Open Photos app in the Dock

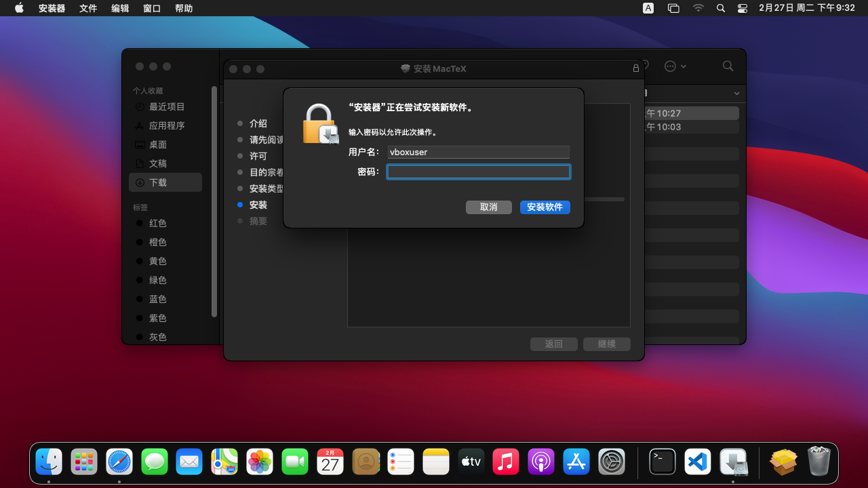coord(260,462)
